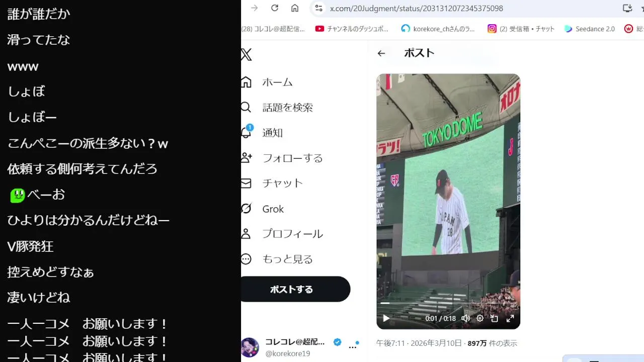
Task: Click the 午後7:11 · 2026年3月10日 timestamp
Action: tap(419, 343)
